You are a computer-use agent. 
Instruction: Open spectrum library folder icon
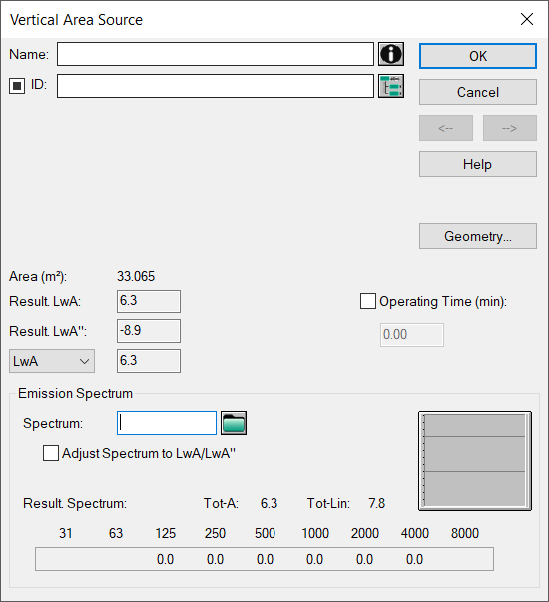234,423
